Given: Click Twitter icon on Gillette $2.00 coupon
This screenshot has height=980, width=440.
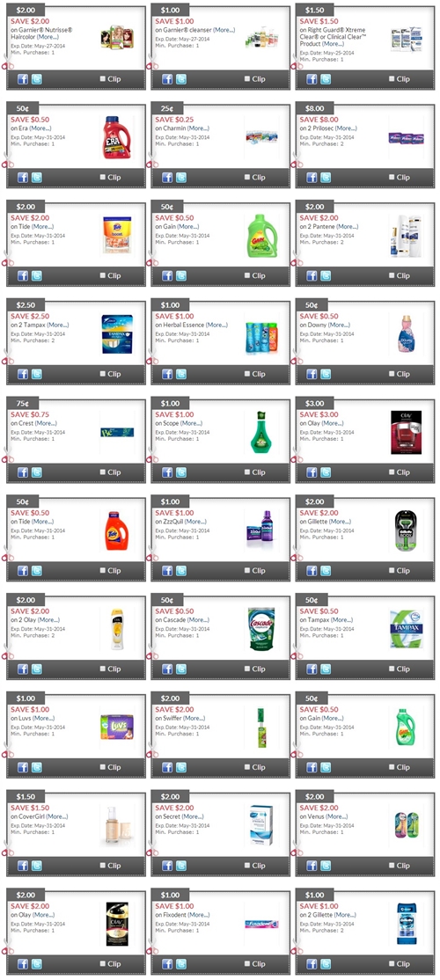Looking at the screenshot, I should pos(326,571).
